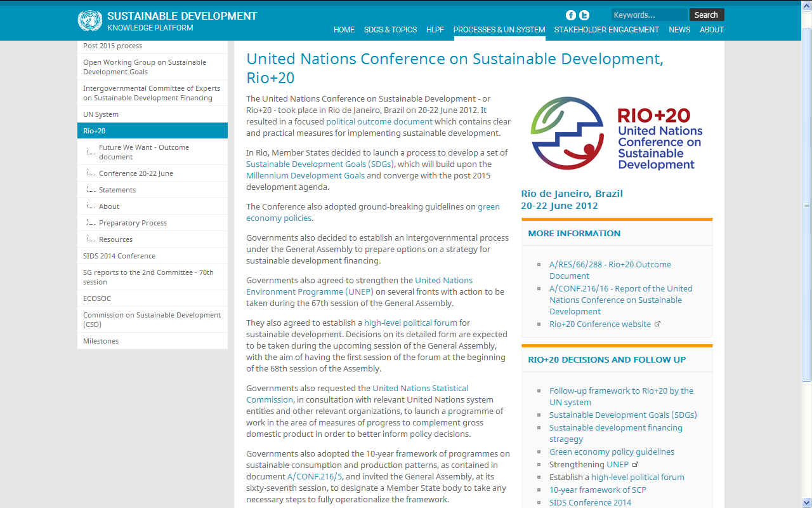Open Rio+20 Conference website link
Image resolution: width=812 pixels, height=508 pixels.
point(600,324)
